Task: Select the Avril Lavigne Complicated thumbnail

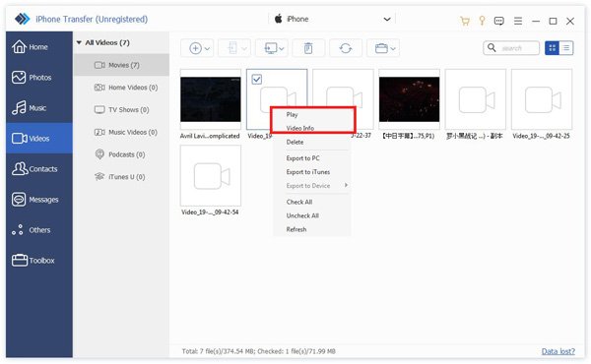Action: click(211, 99)
